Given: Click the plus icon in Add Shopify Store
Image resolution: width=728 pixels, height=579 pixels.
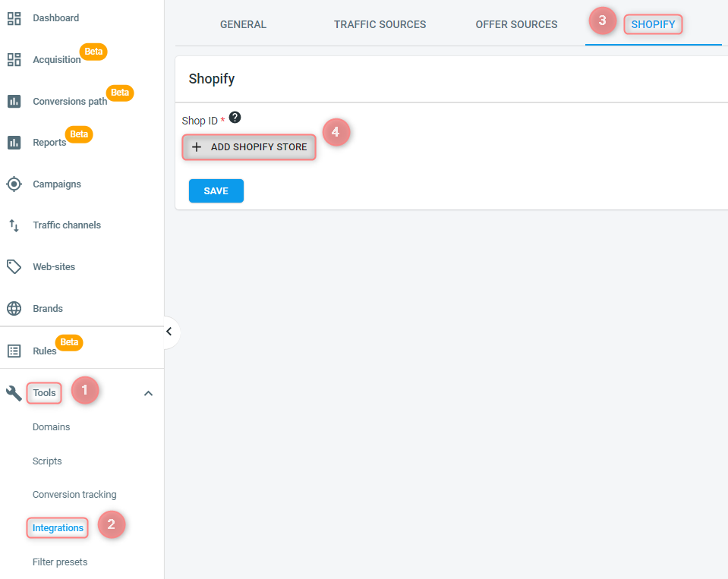Looking at the screenshot, I should click(197, 147).
